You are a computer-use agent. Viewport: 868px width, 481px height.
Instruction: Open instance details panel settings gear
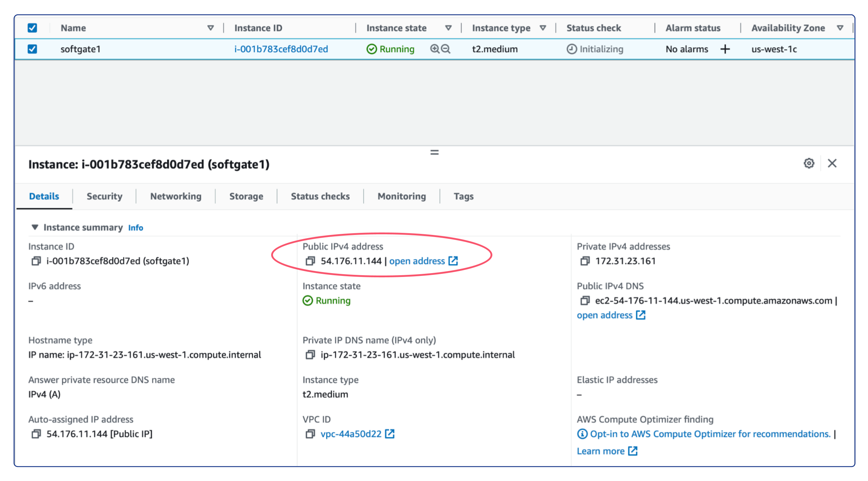[x=809, y=163]
